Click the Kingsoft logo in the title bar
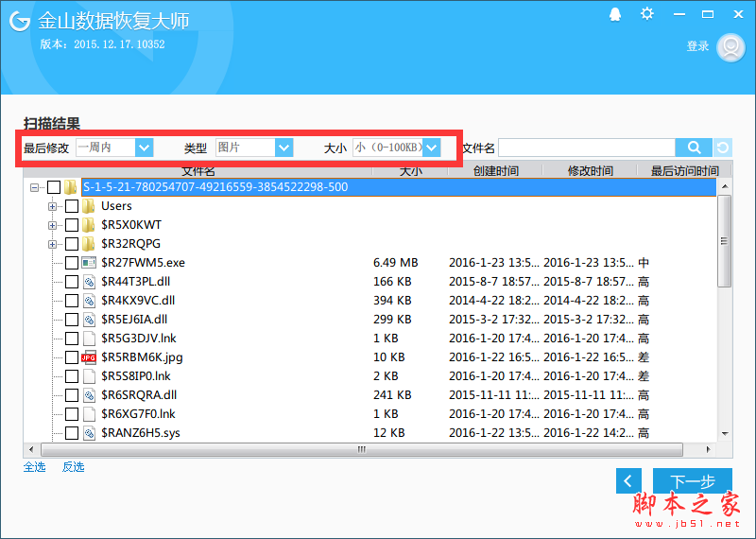Viewport: 756px width, 539px height. (20, 21)
